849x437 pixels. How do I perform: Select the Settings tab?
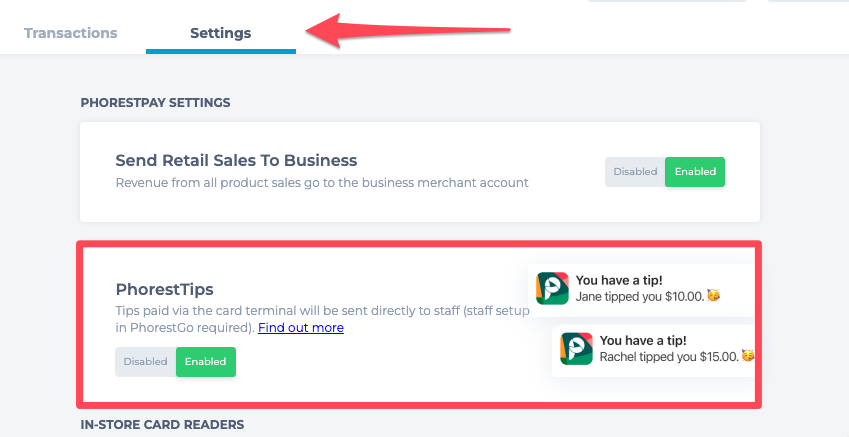pyautogui.click(x=220, y=33)
